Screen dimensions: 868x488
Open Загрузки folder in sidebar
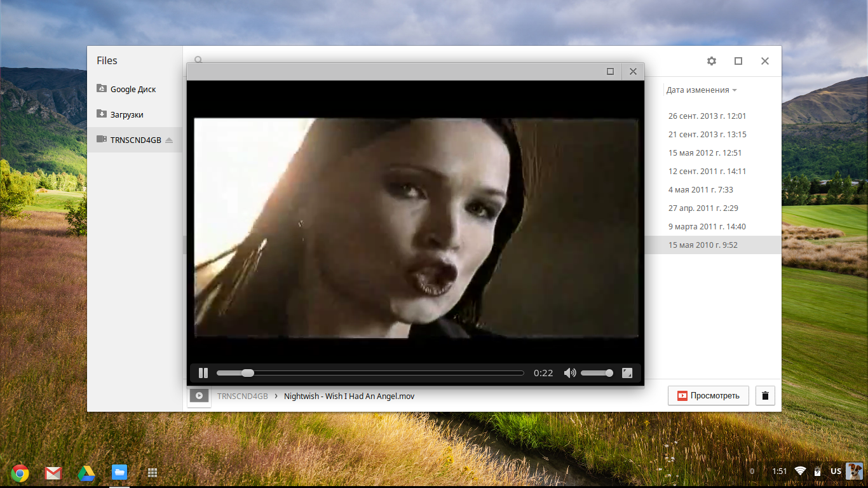[x=126, y=115]
